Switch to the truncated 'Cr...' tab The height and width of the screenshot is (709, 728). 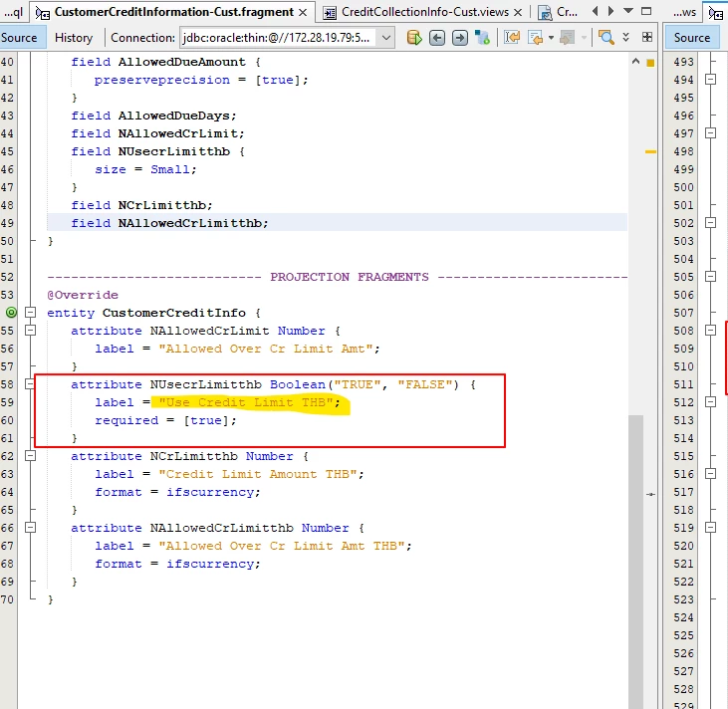coord(558,12)
